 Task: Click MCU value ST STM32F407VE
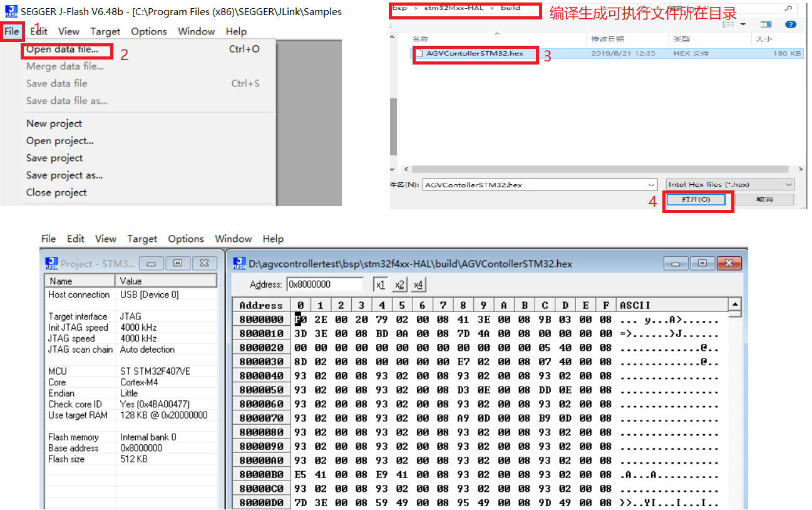click(155, 371)
